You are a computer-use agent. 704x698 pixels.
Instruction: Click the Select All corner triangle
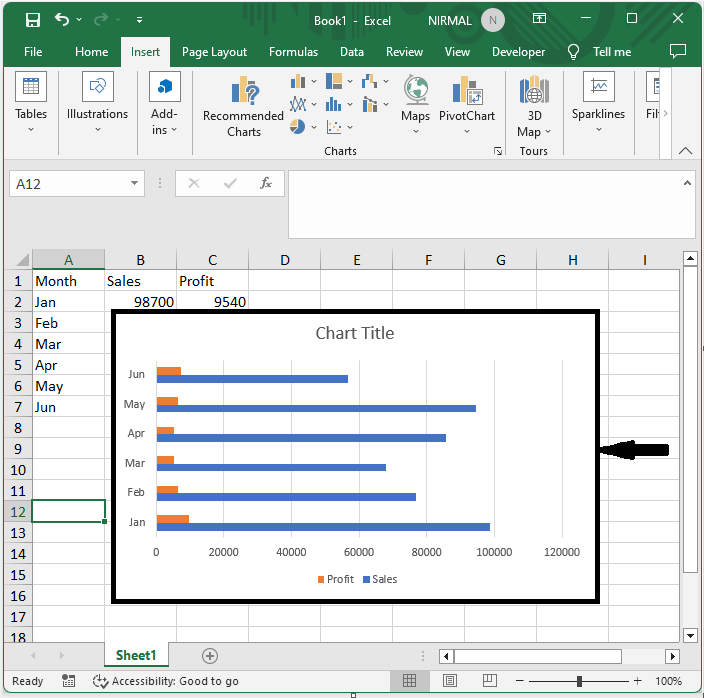(22, 259)
